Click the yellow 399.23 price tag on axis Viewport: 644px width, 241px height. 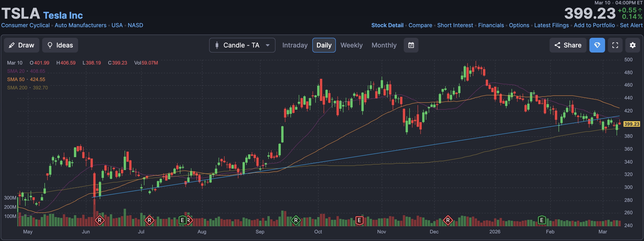pyautogui.click(x=632, y=124)
